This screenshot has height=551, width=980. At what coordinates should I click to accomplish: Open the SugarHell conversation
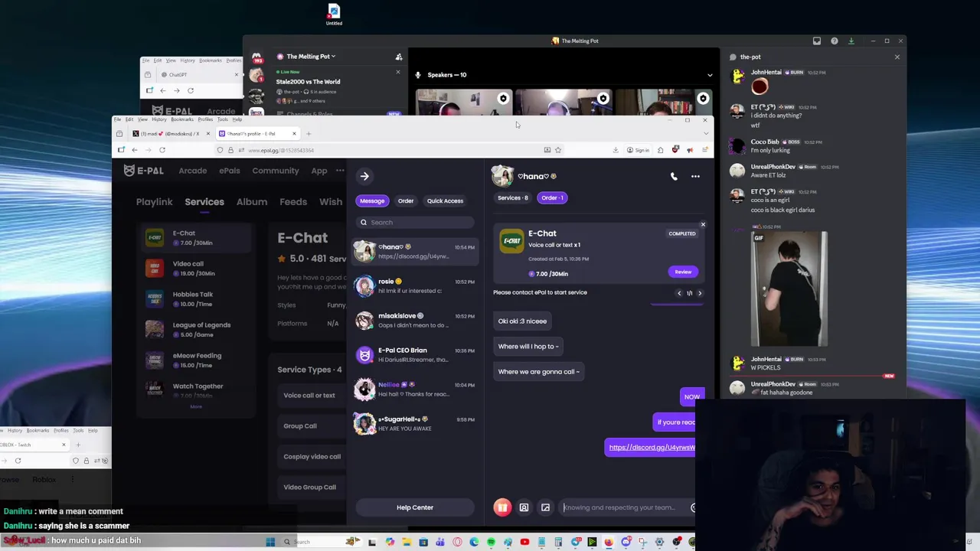coord(415,423)
